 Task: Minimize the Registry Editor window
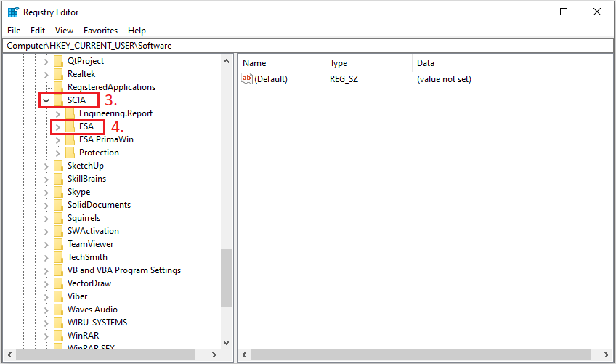(531, 12)
